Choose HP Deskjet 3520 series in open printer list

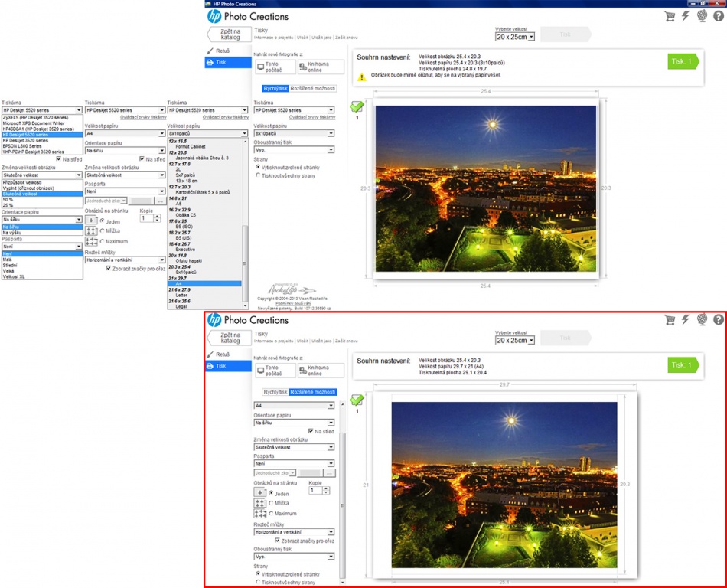[42, 140]
